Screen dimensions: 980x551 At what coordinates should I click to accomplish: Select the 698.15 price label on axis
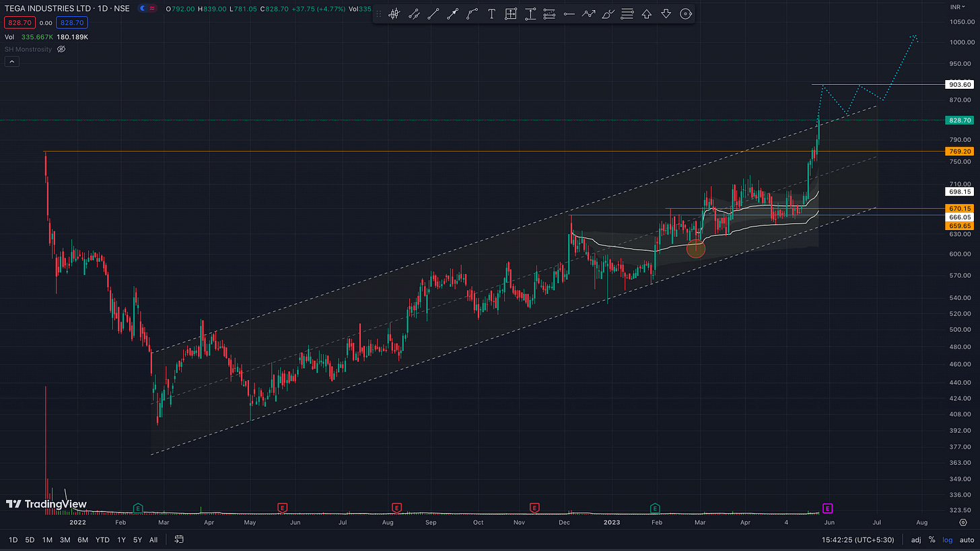coord(959,192)
